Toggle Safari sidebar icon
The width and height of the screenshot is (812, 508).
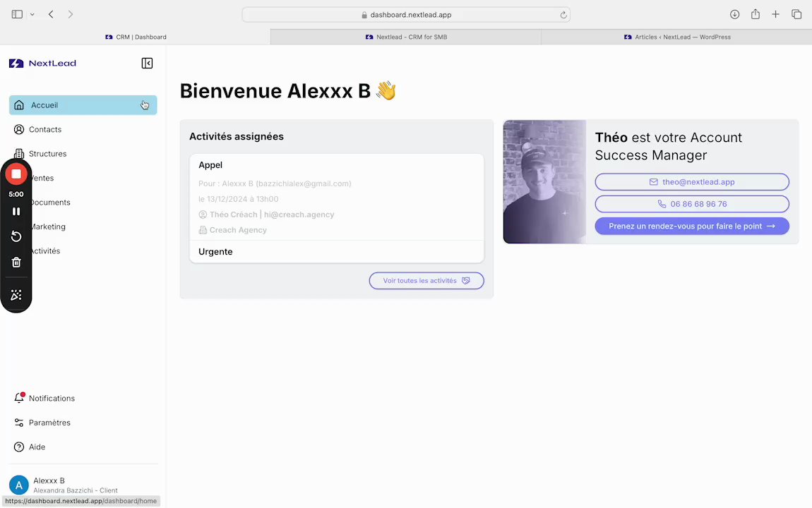click(17, 15)
